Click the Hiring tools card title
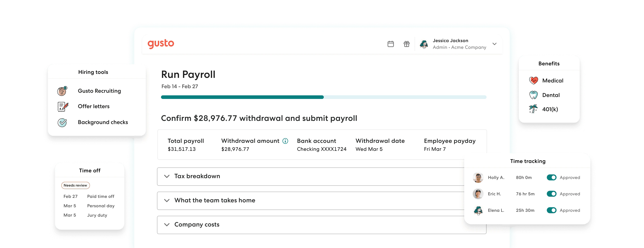Image resolution: width=644 pixels, height=248 pixels. point(93,72)
